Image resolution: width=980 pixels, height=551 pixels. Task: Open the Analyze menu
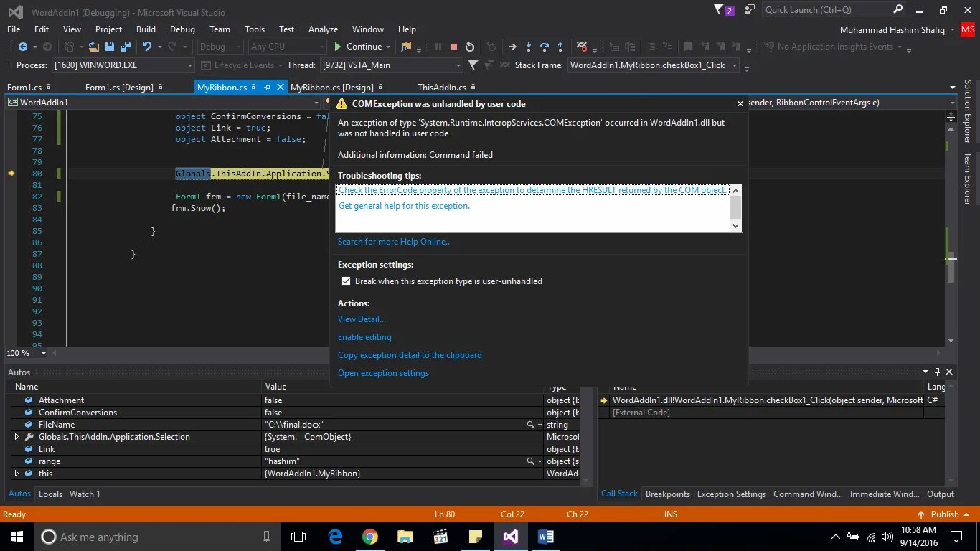[323, 29]
